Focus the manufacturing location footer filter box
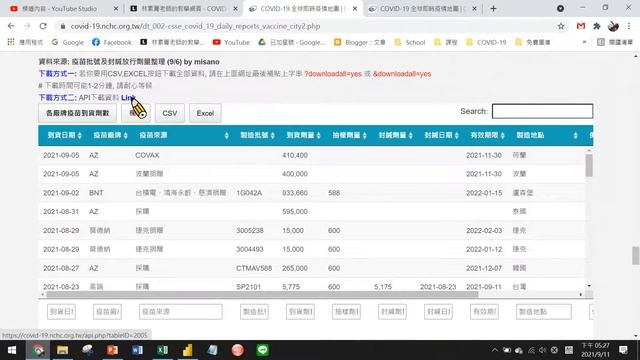This screenshot has height=360, width=640. (544, 312)
